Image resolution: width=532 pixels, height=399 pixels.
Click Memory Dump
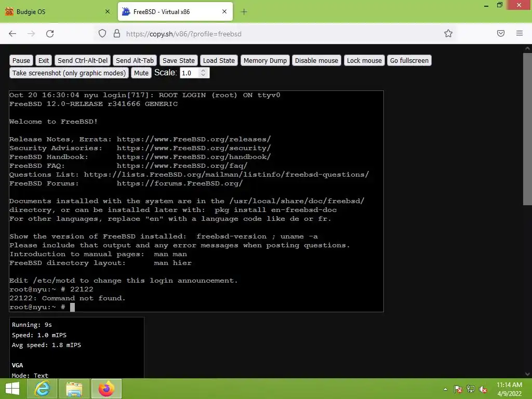point(265,60)
